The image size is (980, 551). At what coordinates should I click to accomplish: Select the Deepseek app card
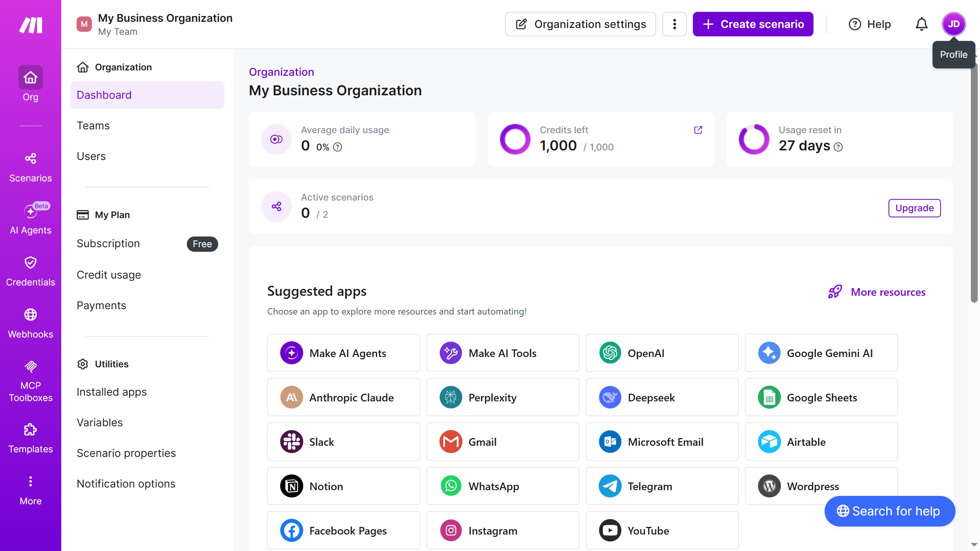pos(662,397)
